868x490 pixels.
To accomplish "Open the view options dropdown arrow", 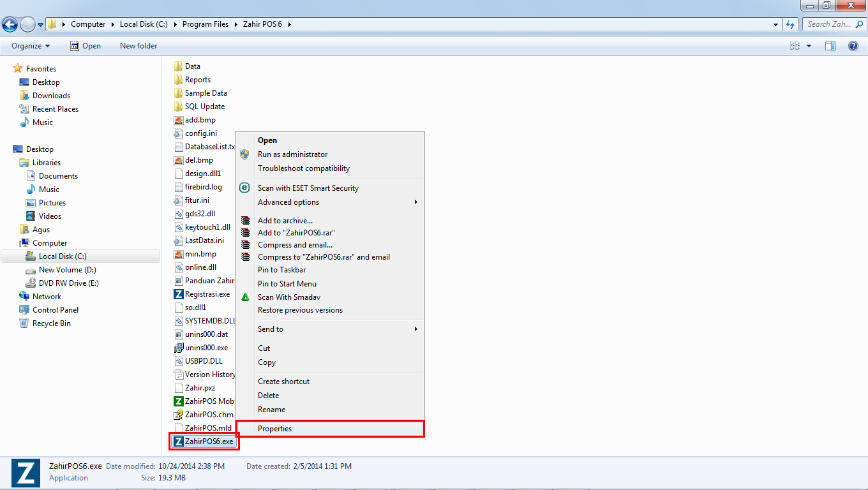I will click(x=809, y=46).
